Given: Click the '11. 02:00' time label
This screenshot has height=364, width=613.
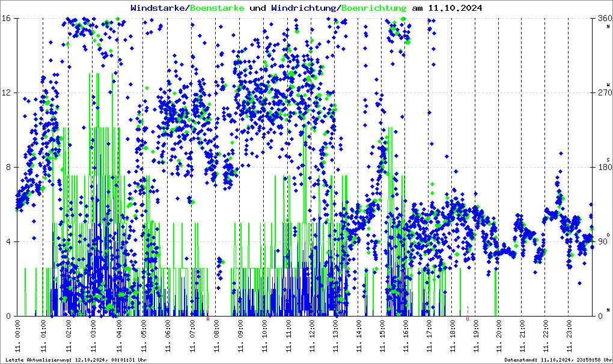Looking at the screenshot, I should pos(69,336).
